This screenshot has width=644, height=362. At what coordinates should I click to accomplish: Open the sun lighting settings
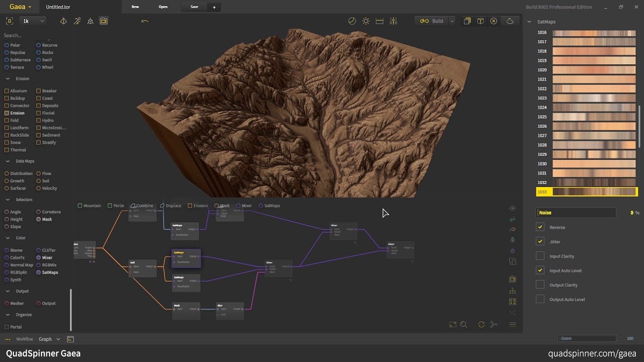pos(366,21)
